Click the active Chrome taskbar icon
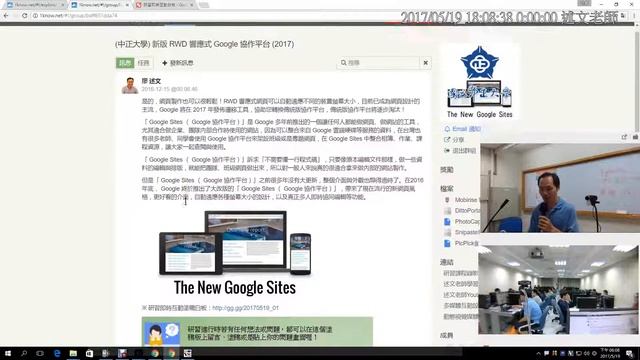The width and height of the screenshot is (640, 360). (171, 353)
